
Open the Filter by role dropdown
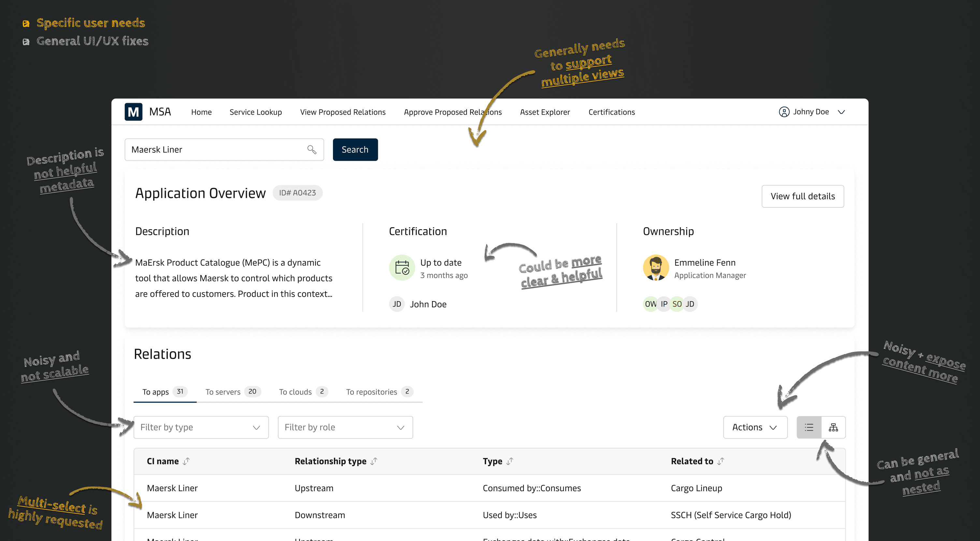click(x=345, y=427)
